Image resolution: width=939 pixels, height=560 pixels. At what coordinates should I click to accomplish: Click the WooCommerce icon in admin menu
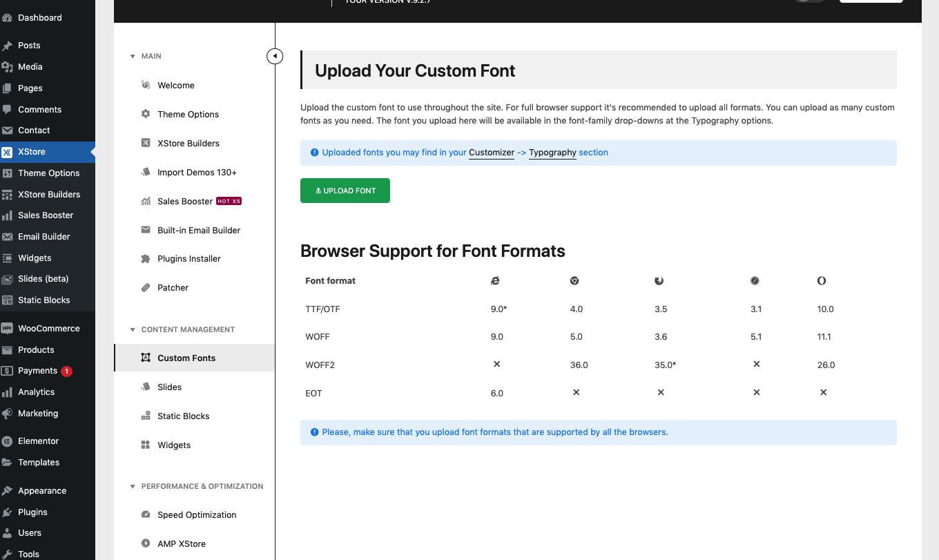[7, 329]
